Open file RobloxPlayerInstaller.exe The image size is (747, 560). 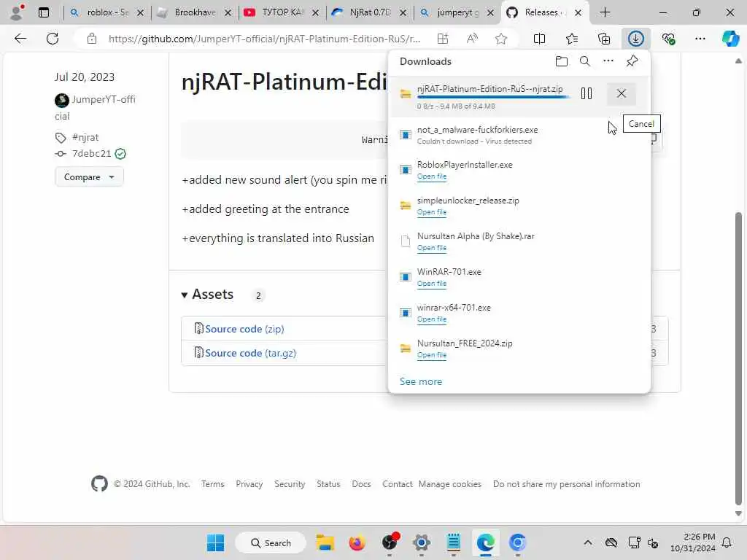click(432, 176)
